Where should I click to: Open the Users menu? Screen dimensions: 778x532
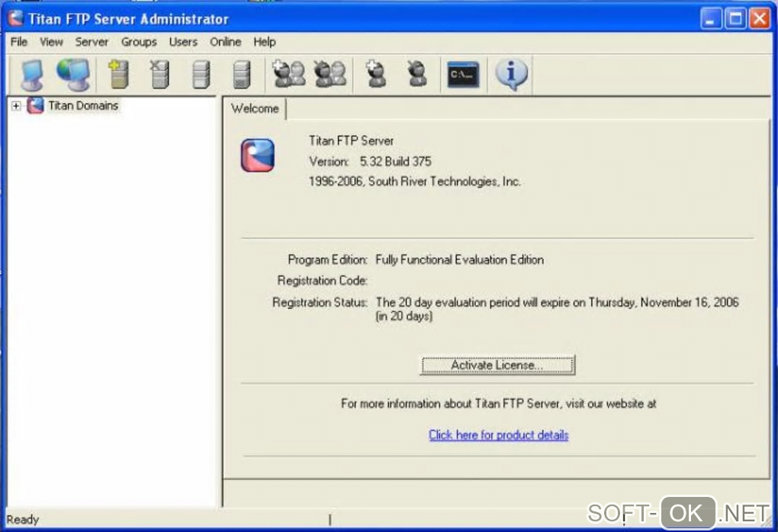click(183, 42)
